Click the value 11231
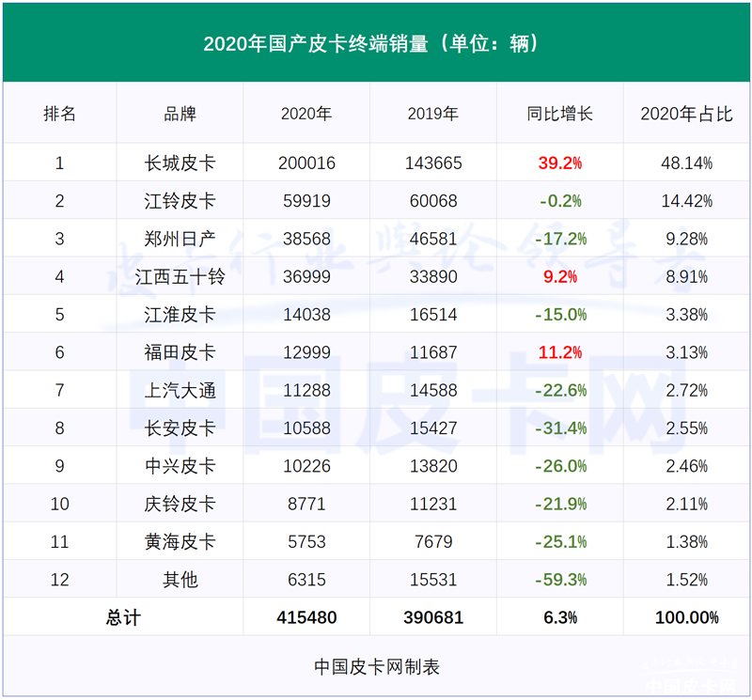The height and width of the screenshot is (700, 752). coord(433,504)
